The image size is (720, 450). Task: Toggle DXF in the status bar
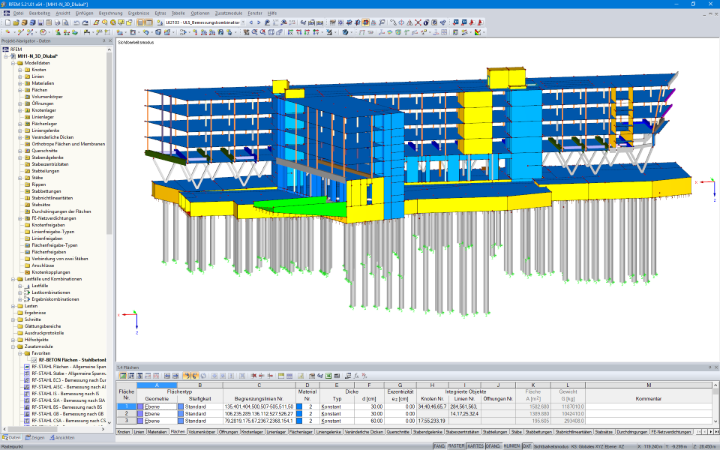coord(527,446)
